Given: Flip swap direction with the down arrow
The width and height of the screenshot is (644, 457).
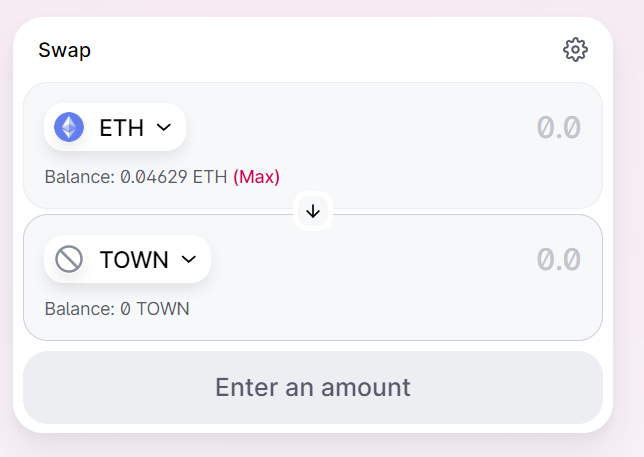Looking at the screenshot, I should [x=313, y=211].
